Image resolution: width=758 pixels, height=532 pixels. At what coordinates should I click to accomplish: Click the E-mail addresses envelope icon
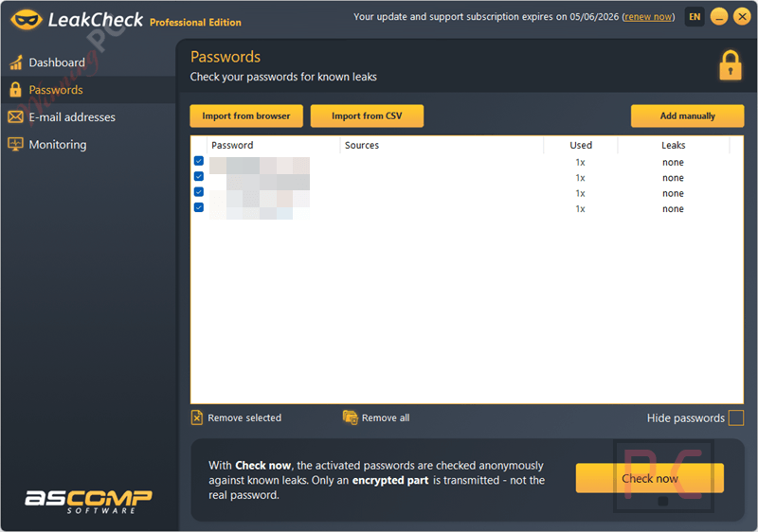(x=15, y=116)
